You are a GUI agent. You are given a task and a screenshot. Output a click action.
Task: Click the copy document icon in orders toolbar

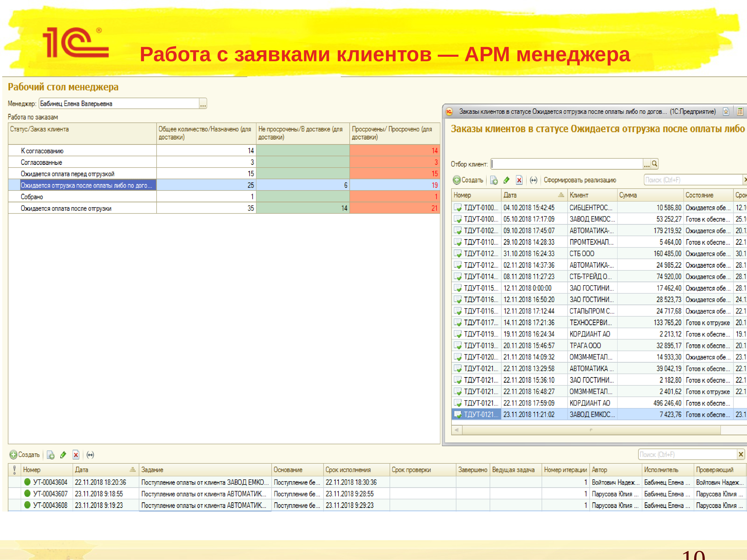coord(494,180)
